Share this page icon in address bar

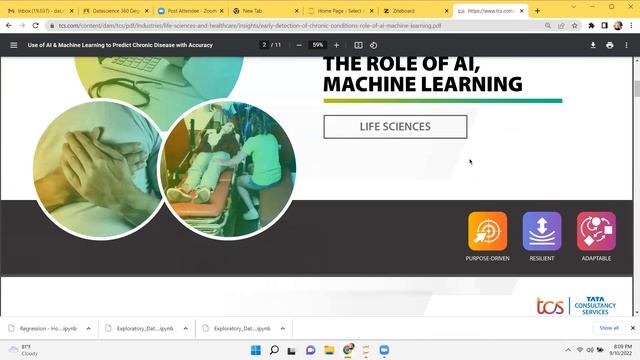pos(561,26)
